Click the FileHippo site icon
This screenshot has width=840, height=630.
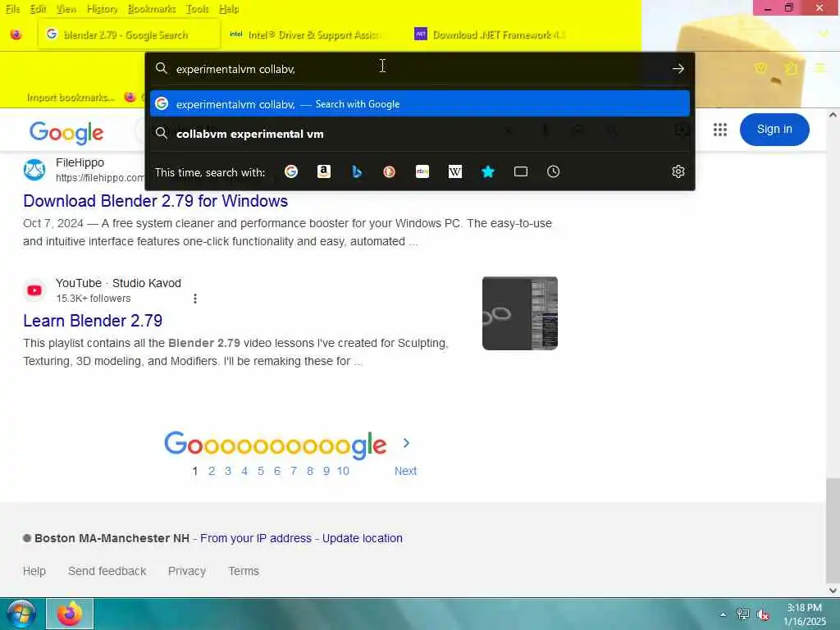(34, 170)
